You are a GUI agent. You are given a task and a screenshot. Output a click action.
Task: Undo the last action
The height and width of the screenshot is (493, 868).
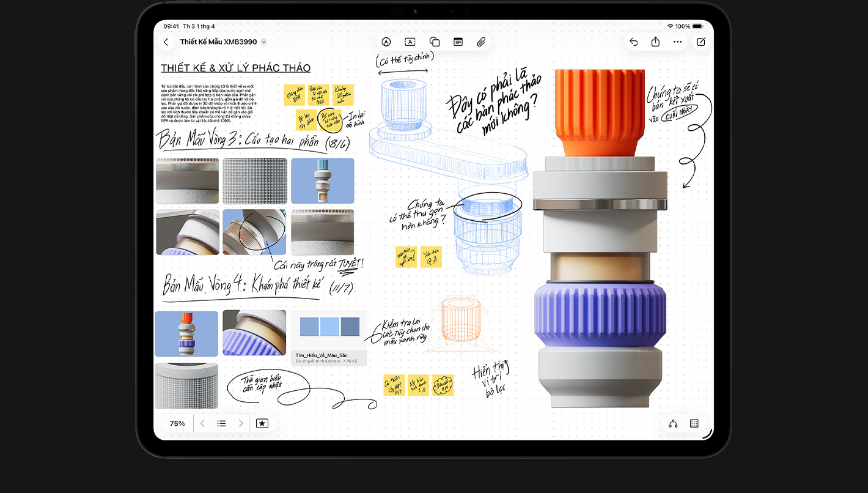633,42
